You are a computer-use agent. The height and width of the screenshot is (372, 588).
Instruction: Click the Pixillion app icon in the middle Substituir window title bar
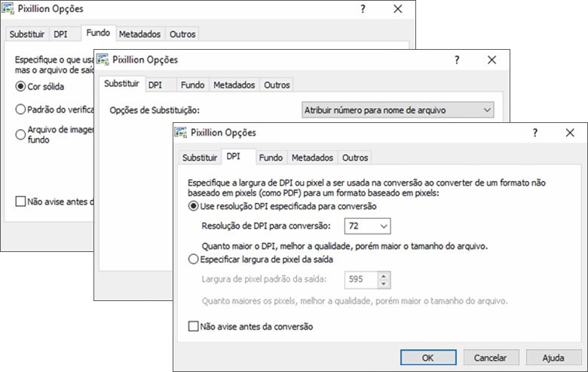point(103,60)
